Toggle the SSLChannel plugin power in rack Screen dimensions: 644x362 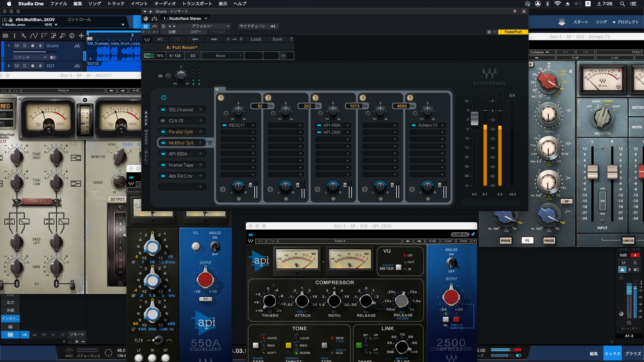coord(163,110)
